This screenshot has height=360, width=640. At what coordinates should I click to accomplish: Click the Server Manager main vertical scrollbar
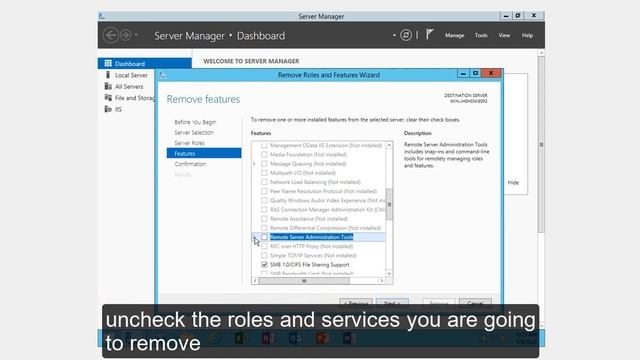[x=541, y=145]
